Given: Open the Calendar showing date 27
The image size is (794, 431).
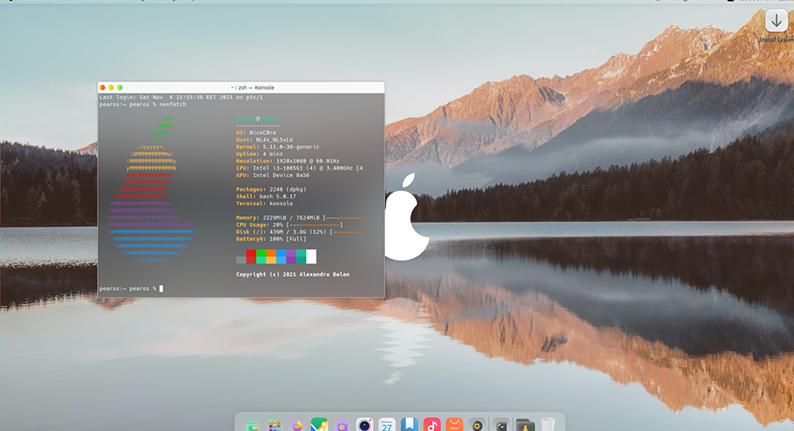Looking at the screenshot, I should tap(387, 425).
